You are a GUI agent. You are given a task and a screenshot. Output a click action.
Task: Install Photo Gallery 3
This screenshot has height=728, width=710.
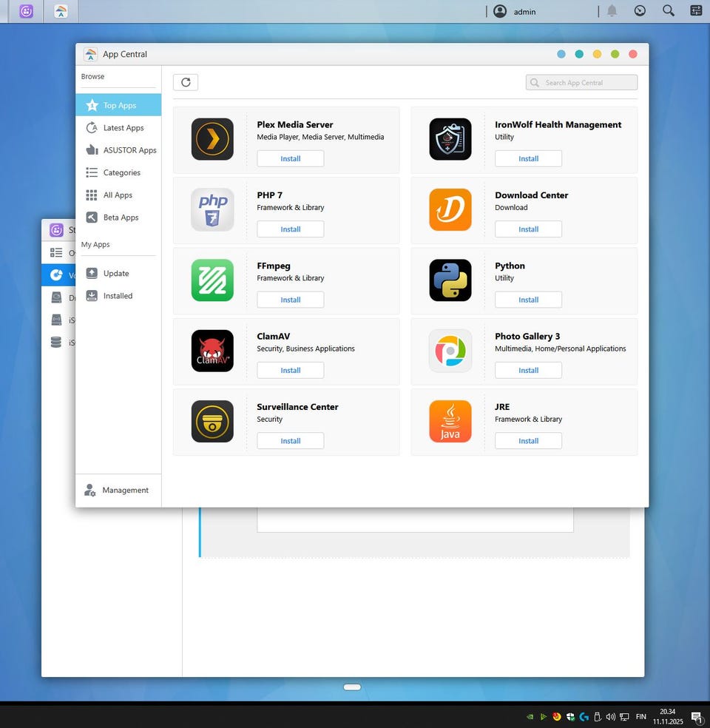[x=529, y=371]
